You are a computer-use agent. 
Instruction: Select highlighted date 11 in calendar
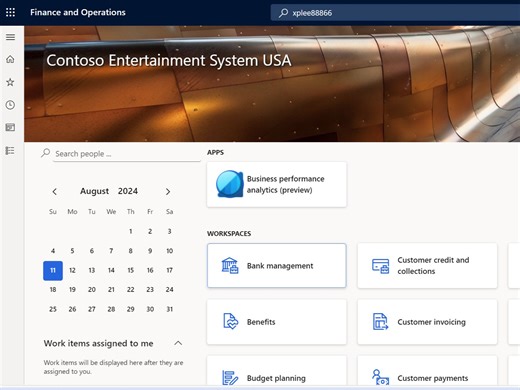tap(53, 270)
